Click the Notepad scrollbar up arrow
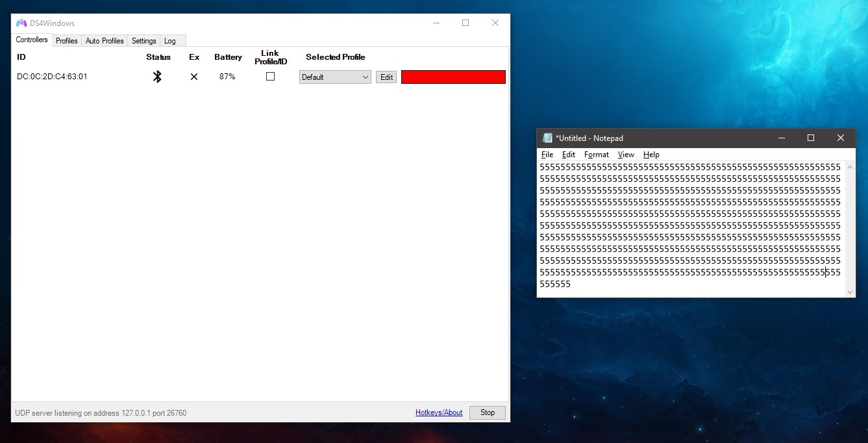The image size is (868, 443). coord(850,166)
